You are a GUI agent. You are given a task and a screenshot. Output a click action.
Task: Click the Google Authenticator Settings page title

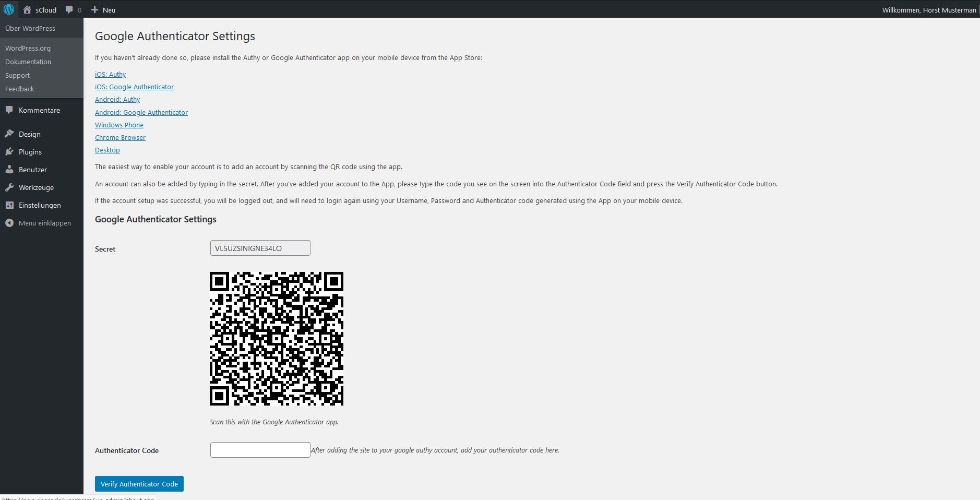[x=175, y=36]
